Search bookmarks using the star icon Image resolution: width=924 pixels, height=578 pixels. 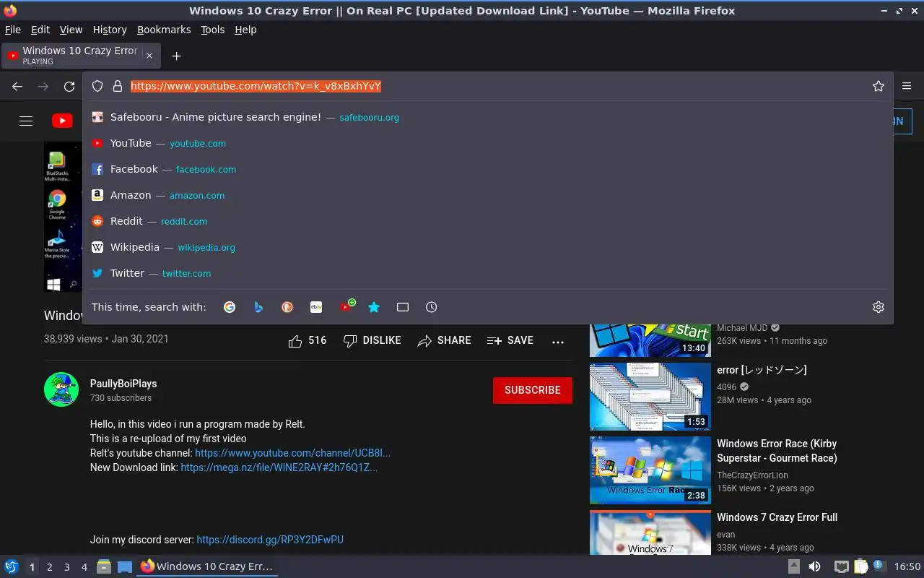point(374,307)
